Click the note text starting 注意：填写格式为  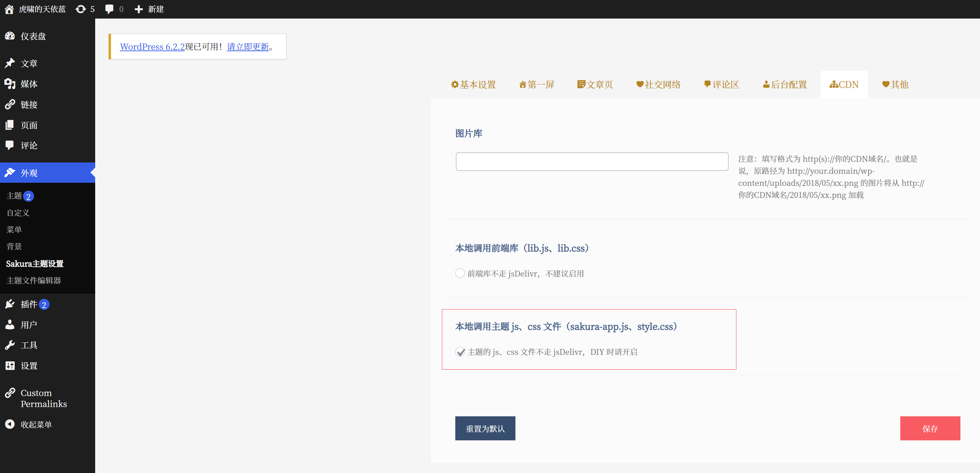tap(831, 177)
